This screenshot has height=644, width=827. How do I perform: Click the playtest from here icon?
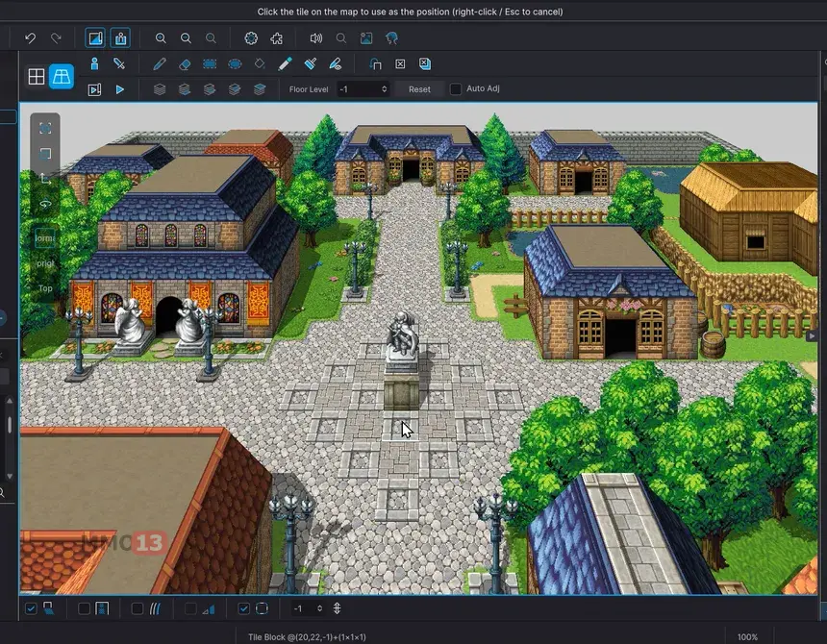94,89
